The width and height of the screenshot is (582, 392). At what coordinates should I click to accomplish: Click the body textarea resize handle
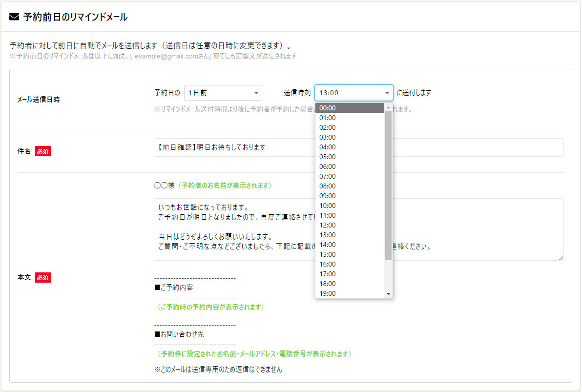click(x=561, y=257)
